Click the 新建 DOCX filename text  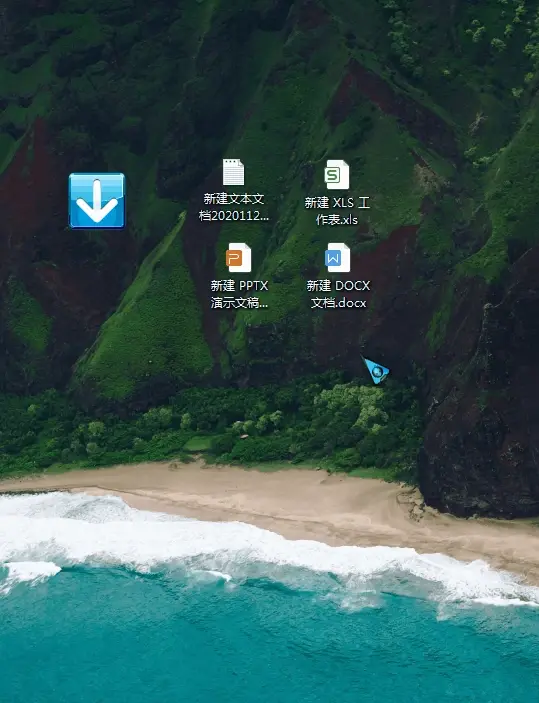pos(339,286)
